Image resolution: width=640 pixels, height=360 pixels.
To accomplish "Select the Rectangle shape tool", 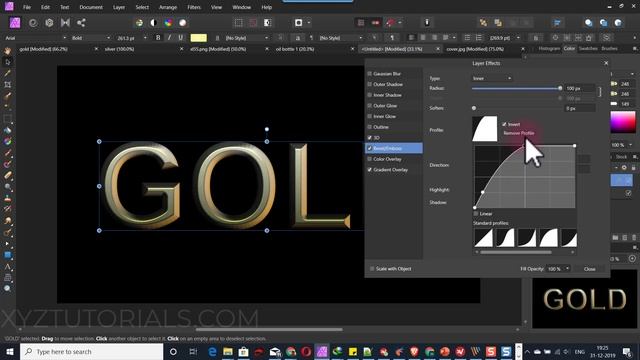I will click(7, 255).
